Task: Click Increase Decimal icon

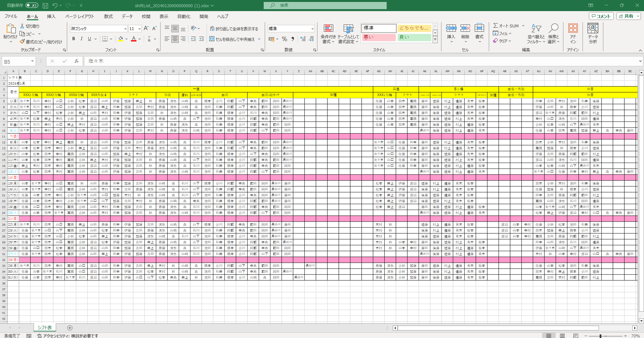Action: pos(303,39)
